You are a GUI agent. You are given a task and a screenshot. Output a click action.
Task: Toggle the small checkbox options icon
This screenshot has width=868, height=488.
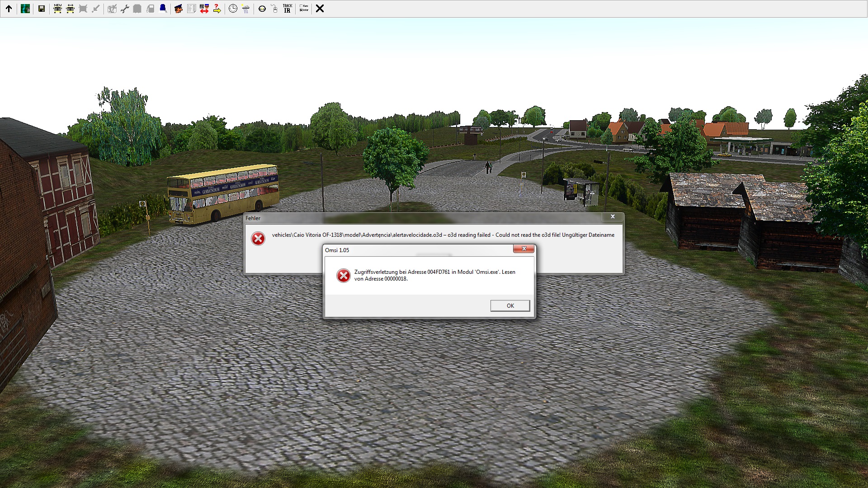[304, 9]
